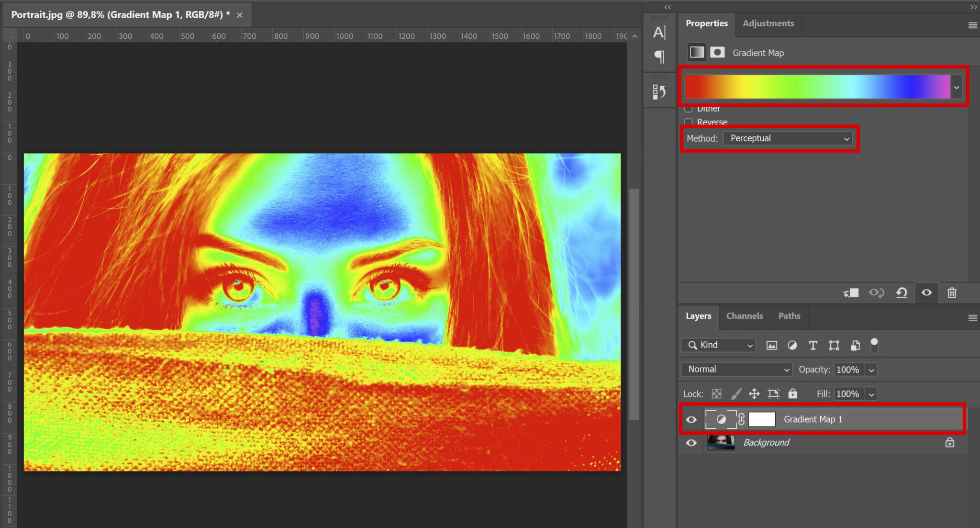
Task: Click the type layers filter icon
Action: [x=813, y=345]
